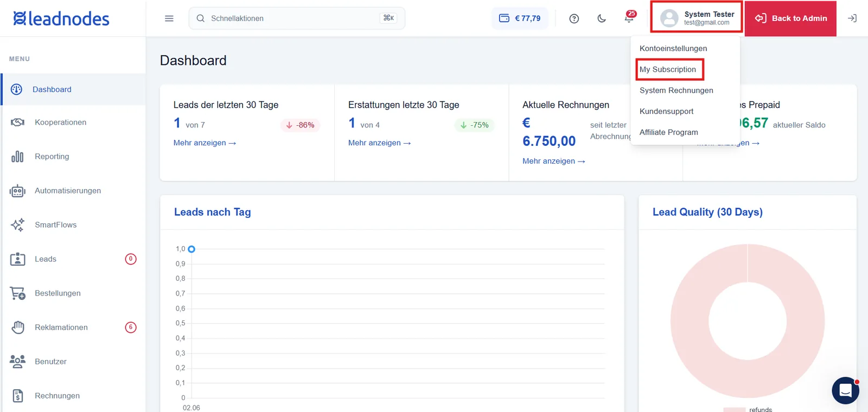
Task: Open the chat support bubble icon
Action: click(845, 390)
